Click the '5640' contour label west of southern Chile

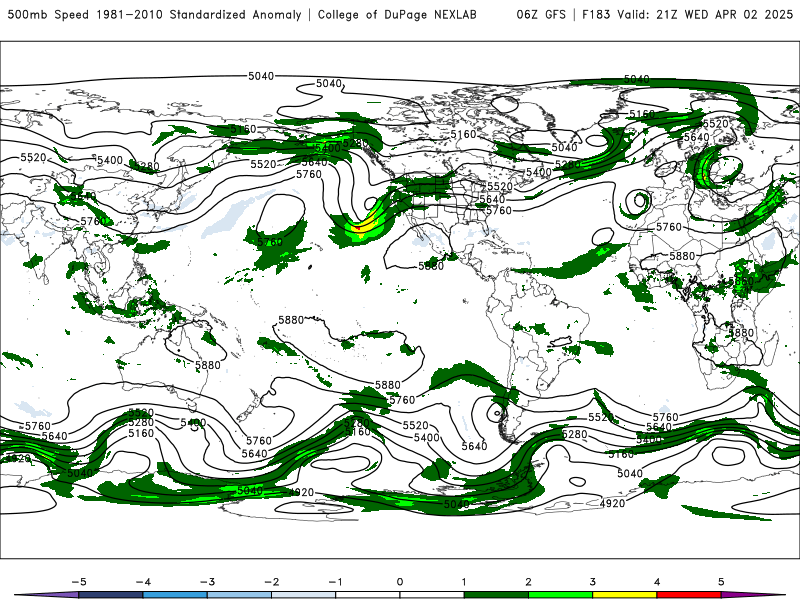(474, 446)
